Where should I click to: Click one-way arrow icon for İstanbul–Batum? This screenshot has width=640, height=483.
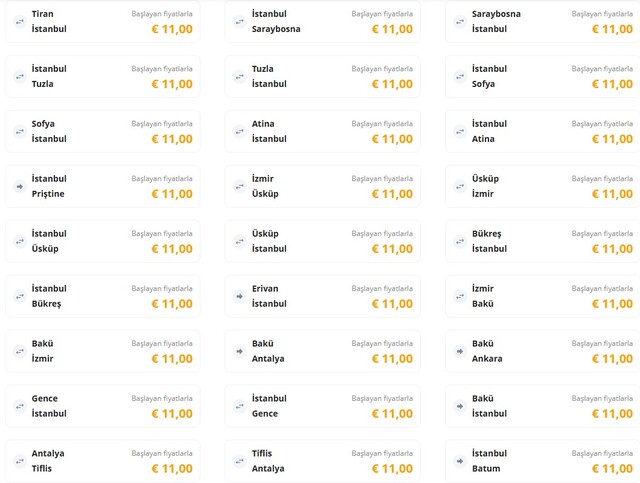[459, 461]
